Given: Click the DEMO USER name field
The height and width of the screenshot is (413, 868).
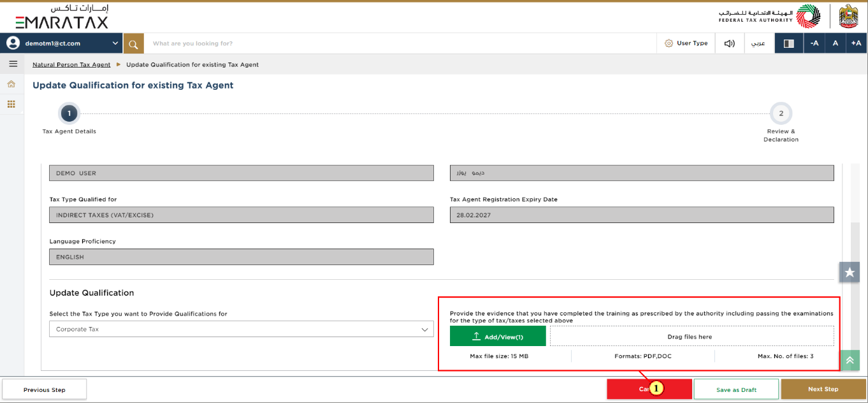Looking at the screenshot, I should pyautogui.click(x=242, y=173).
